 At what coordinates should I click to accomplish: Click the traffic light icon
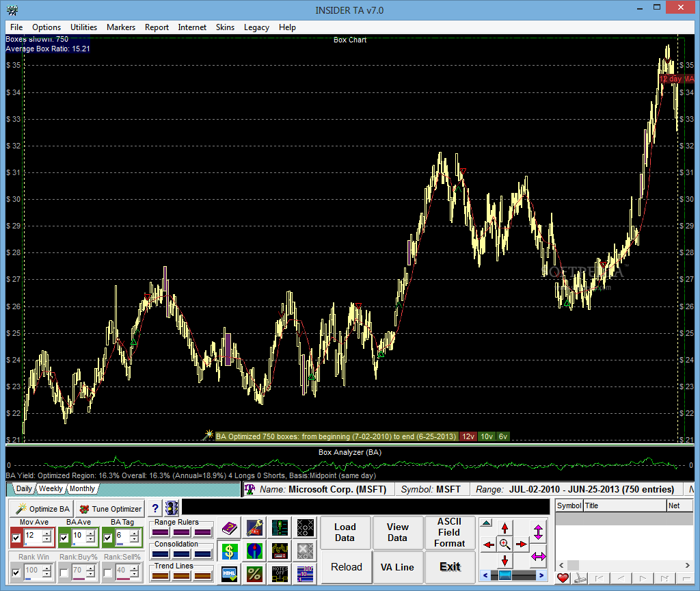coord(172,508)
